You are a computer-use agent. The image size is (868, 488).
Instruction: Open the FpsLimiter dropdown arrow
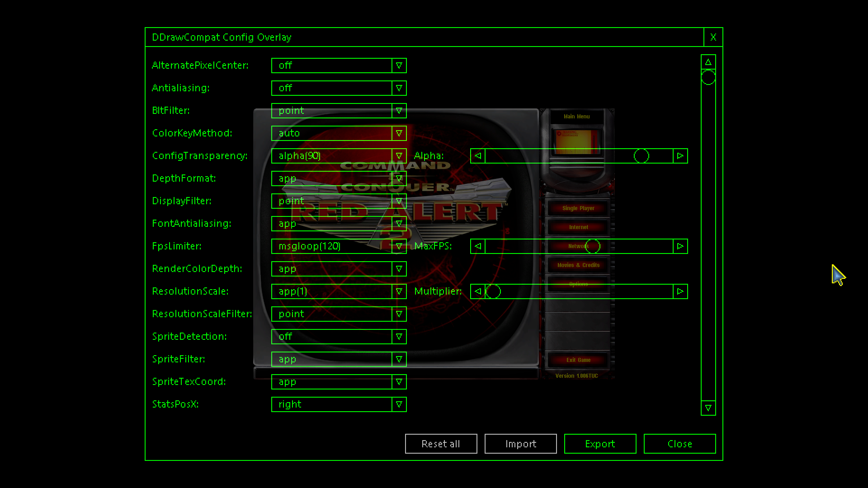(399, 246)
